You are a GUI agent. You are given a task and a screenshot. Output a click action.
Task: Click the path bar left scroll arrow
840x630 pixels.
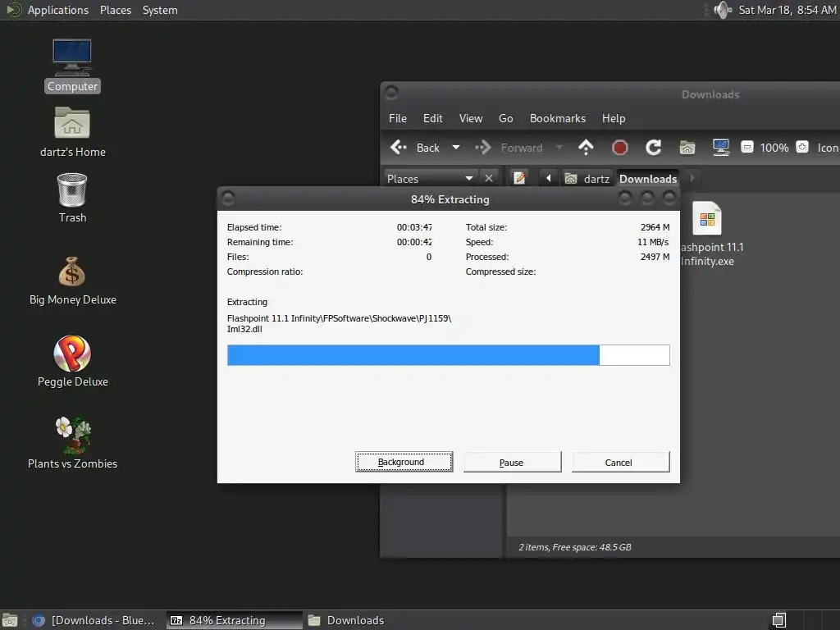548,178
